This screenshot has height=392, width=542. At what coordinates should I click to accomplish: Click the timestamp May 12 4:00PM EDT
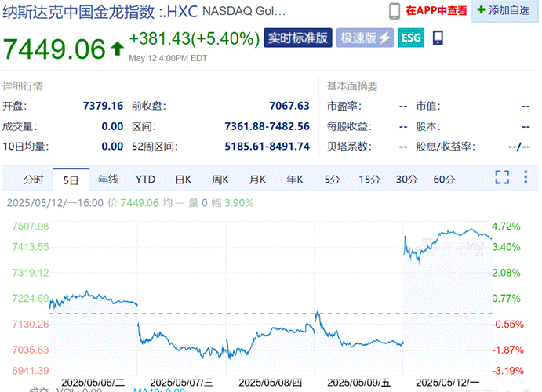click(x=168, y=58)
